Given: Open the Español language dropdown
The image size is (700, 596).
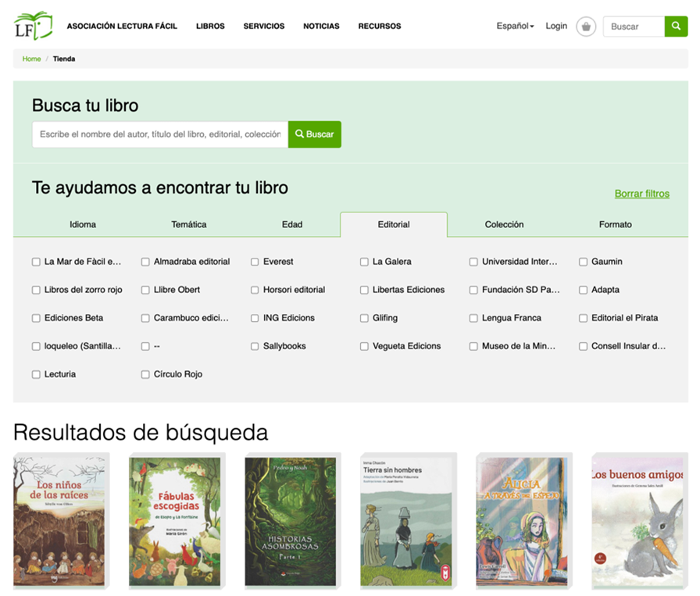Looking at the screenshot, I should (x=515, y=26).
